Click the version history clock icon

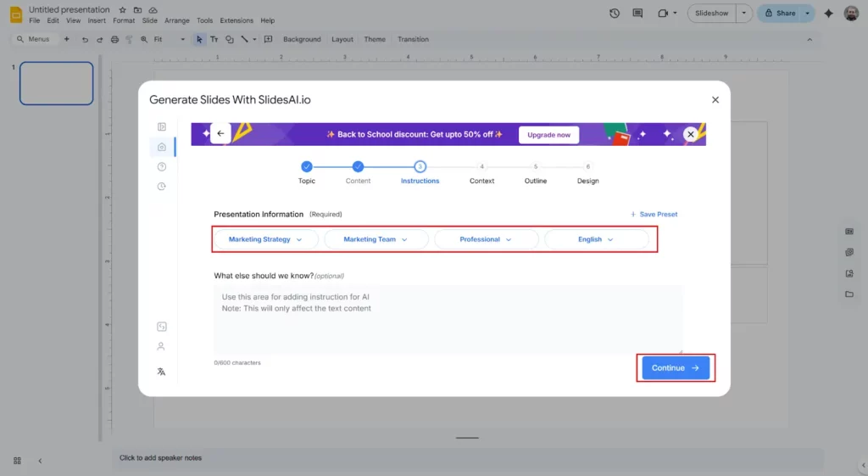[615, 14]
